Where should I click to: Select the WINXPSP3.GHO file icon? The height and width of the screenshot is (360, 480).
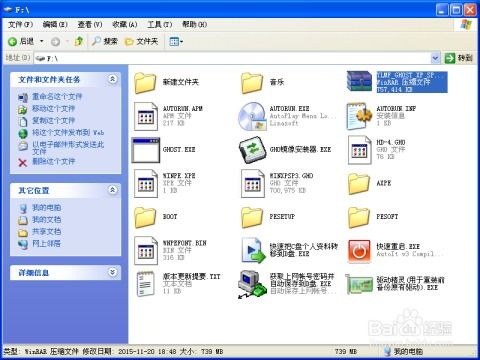coord(252,183)
